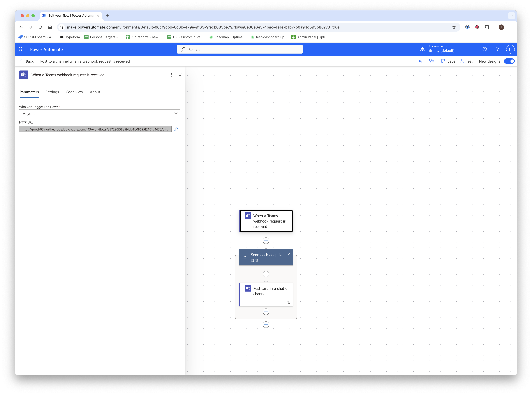The image size is (532, 395).
Task: Open the Chrome extensions puzzle icon
Action: click(487, 27)
